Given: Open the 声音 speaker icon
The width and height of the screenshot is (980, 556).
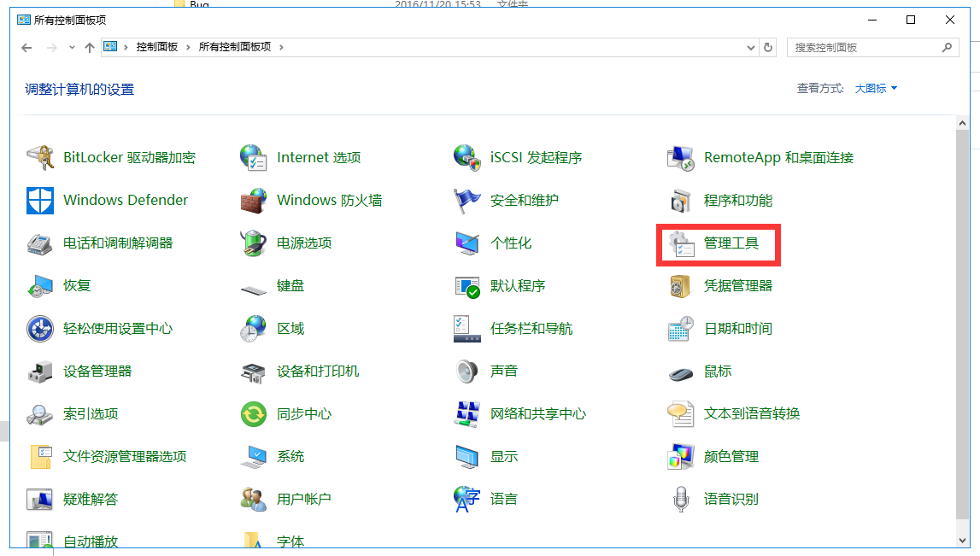Looking at the screenshot, I should click(467, 371).
